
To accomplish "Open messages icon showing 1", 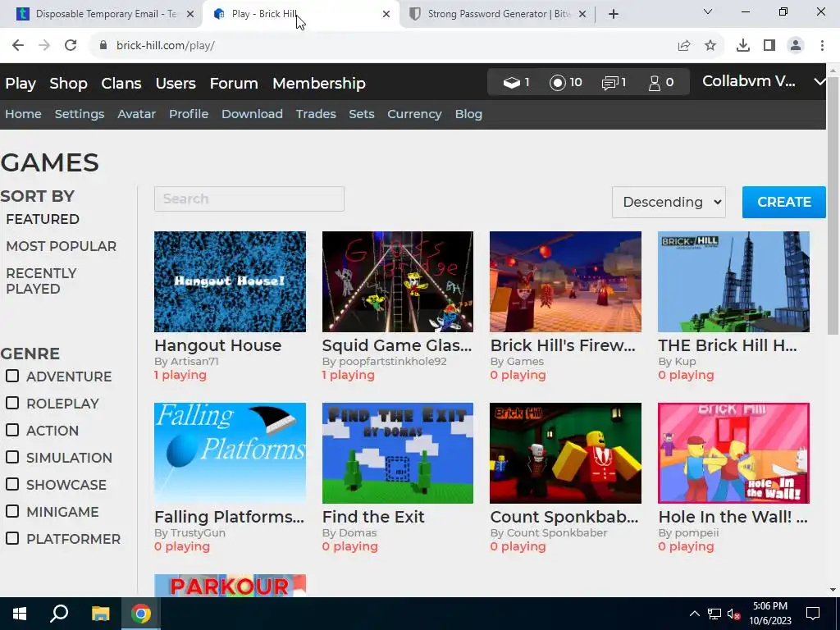I will coord(609,83).
